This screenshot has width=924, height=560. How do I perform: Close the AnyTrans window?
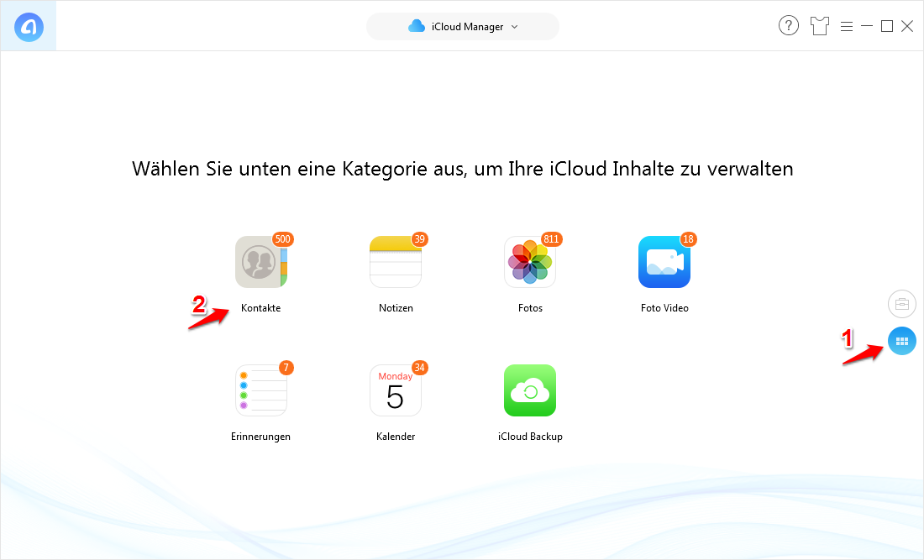click(907, 26)
